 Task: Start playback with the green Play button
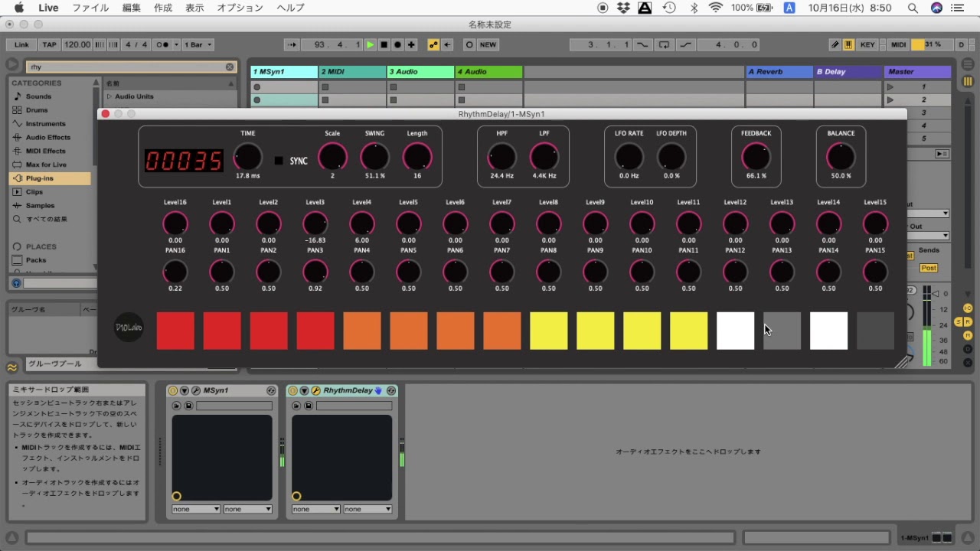371,44
